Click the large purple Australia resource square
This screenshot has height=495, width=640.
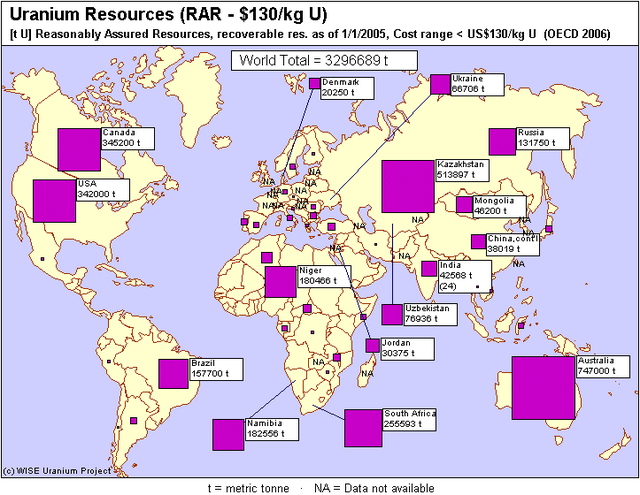pos(544,387)
